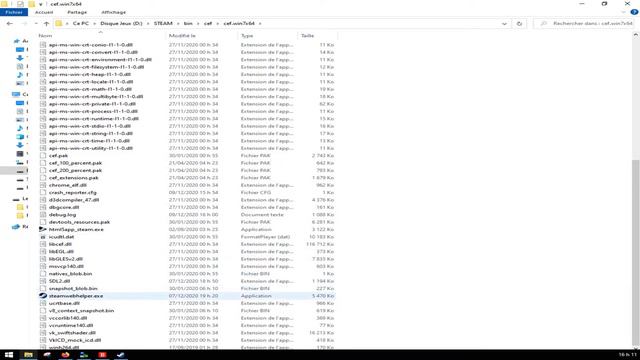Viewport: 640px width, 360px height.
Task: Go up one folder with up arrow
Action: pyautogui.click(x=47, y=24)
